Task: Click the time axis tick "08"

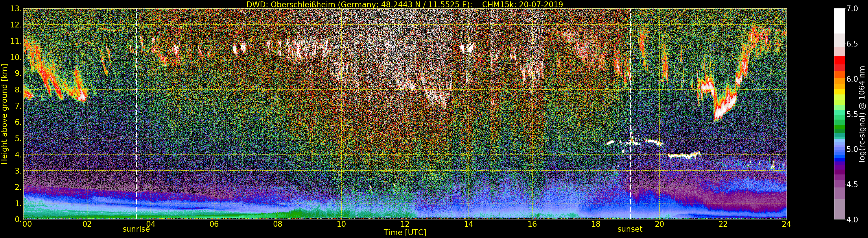Action: (278, 224)
